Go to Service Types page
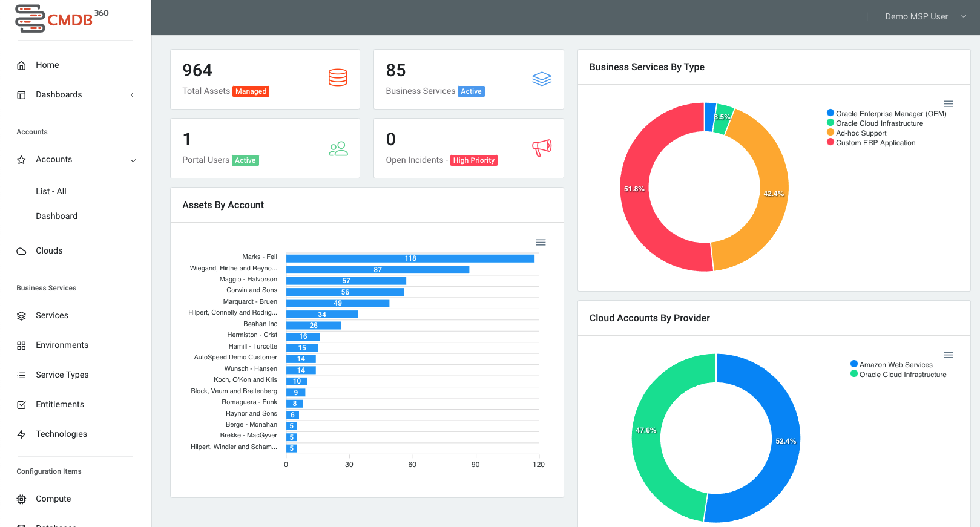Image resolution: width=980 pixels, height=527 pixels. point(62,375)
